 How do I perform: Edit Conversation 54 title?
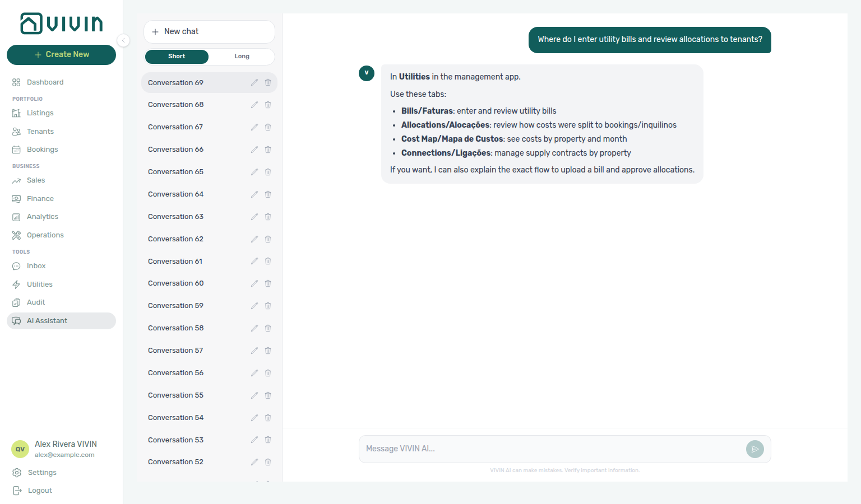click(254, 418)
